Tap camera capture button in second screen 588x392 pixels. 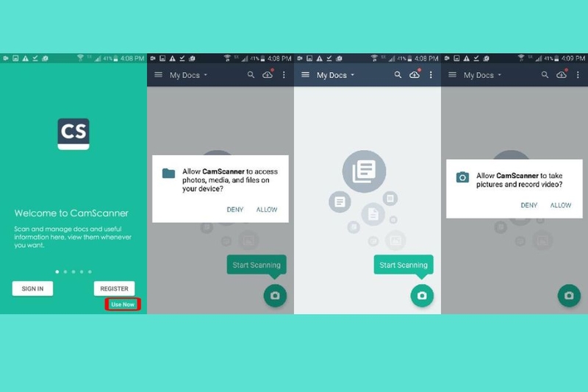[275, 296]
